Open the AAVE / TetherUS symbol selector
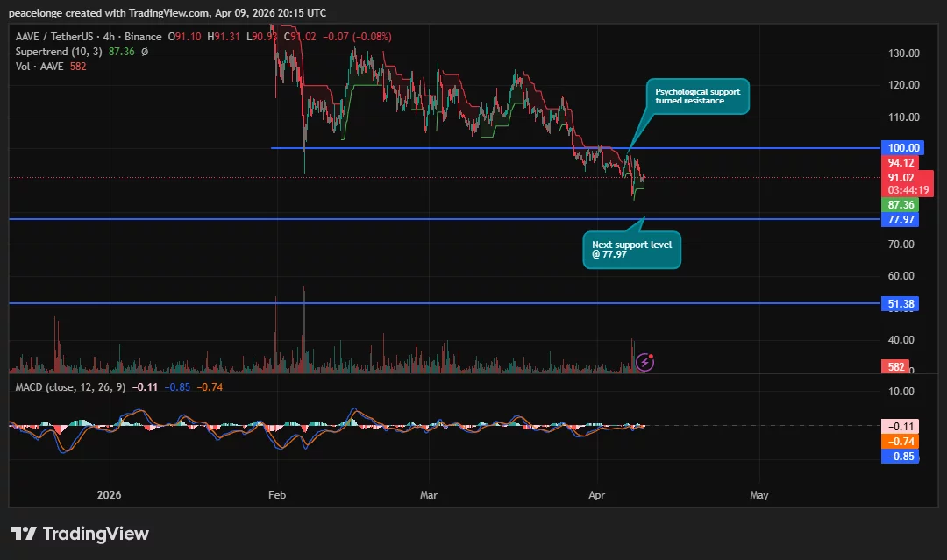This screenshot has width=947, height=560. coord(53,37)
